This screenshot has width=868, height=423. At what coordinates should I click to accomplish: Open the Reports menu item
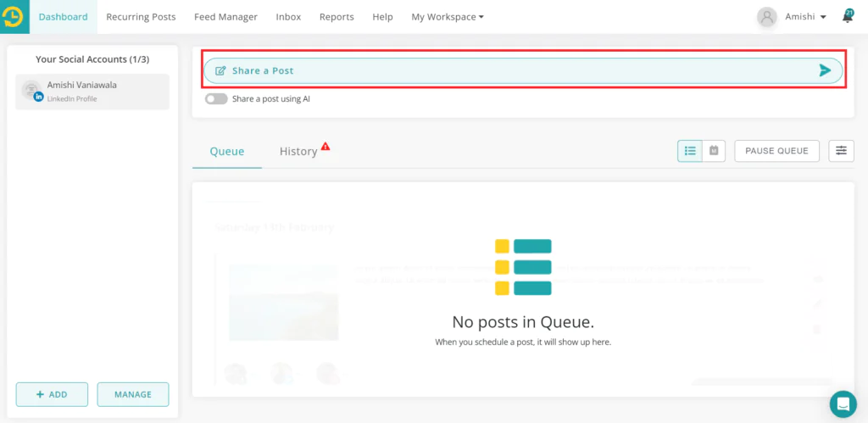point(337,17)
